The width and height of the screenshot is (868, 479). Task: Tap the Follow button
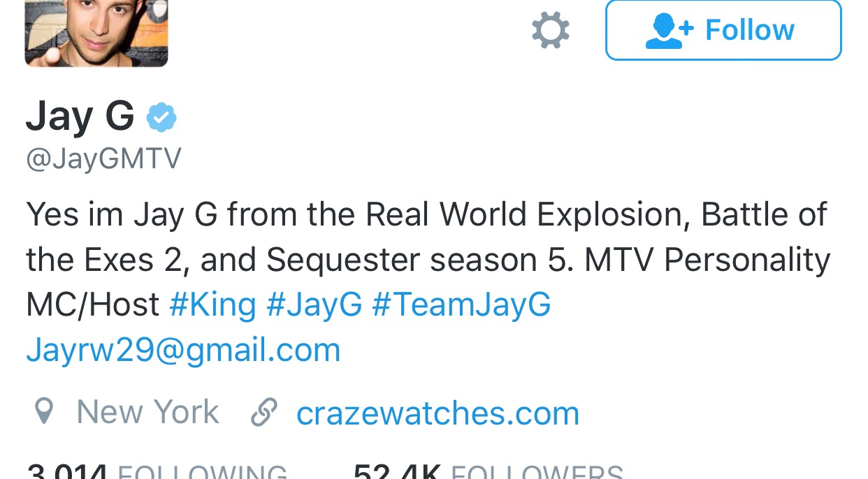click(723, 30)
